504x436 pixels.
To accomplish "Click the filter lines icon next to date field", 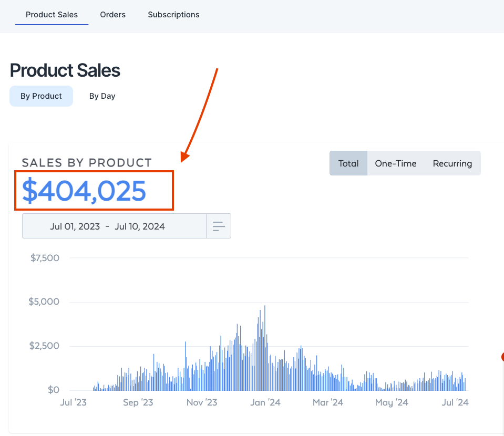I will tap(219, 225).
